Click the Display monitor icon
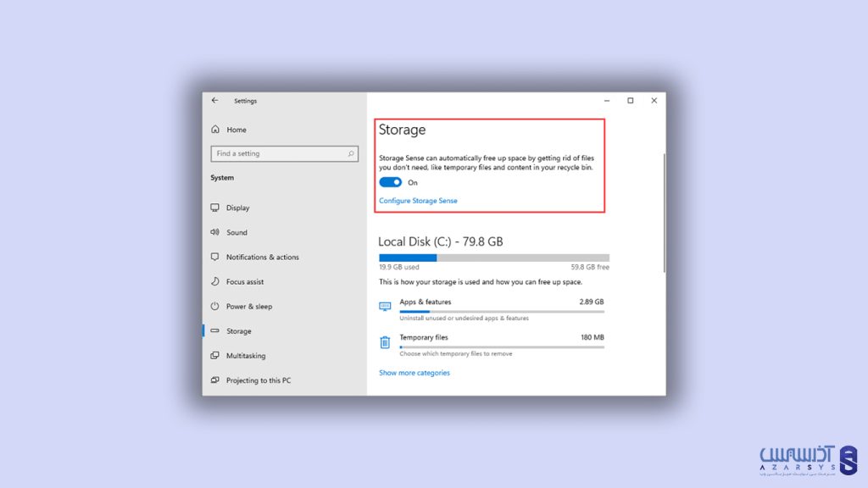Image resolution: width=868 pixels, height=488 pixels. point(215,208)
